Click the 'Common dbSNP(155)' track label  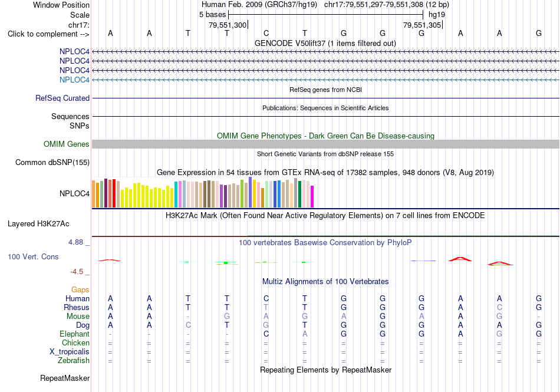[52, 163]
